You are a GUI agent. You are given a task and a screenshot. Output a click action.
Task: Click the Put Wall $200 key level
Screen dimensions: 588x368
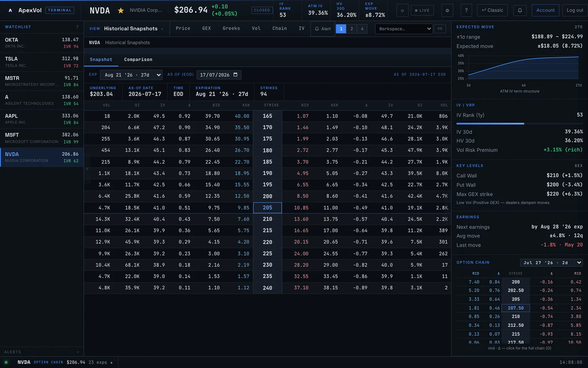(520, 185)
